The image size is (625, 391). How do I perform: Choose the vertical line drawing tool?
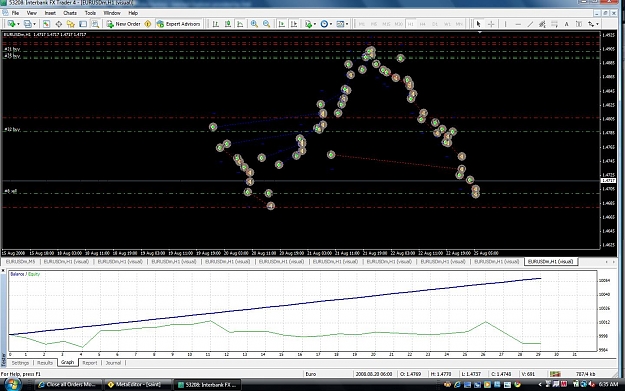coord(505,24)
